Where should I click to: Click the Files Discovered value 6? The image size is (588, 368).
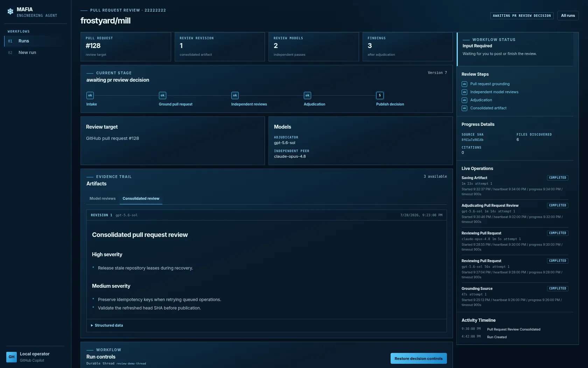[x=518, y=140]
